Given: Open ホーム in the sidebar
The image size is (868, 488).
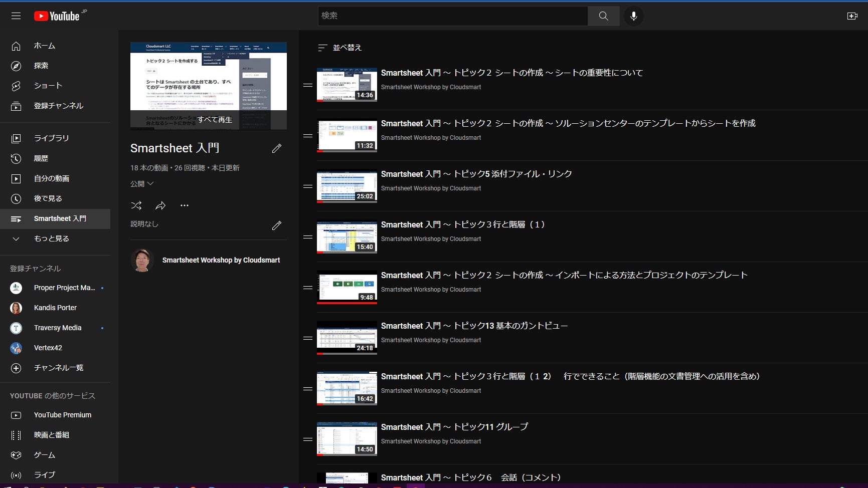Looking at the screenshot, I should click(55, 46).
